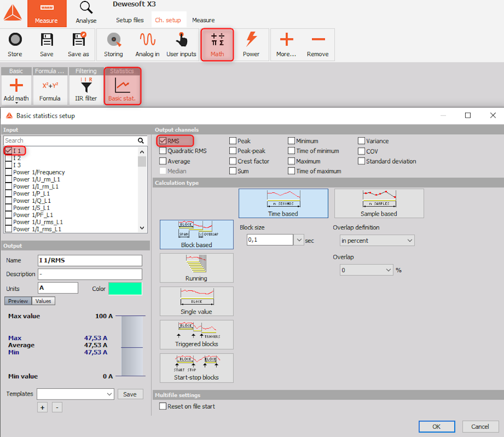Check the COV output option

pos(361,151)
